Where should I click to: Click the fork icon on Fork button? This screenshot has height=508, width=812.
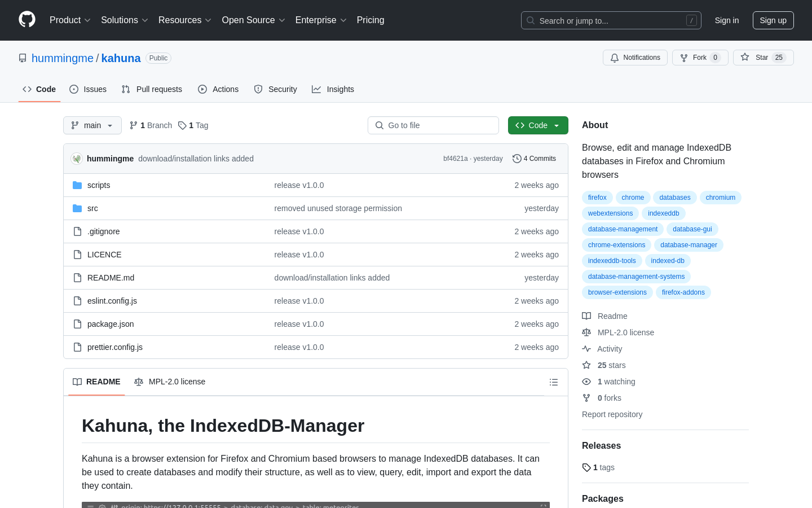coord(684,58)
